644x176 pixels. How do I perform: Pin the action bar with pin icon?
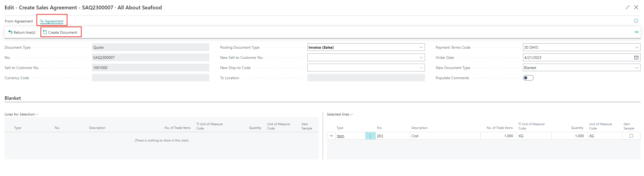coord(636,32)
